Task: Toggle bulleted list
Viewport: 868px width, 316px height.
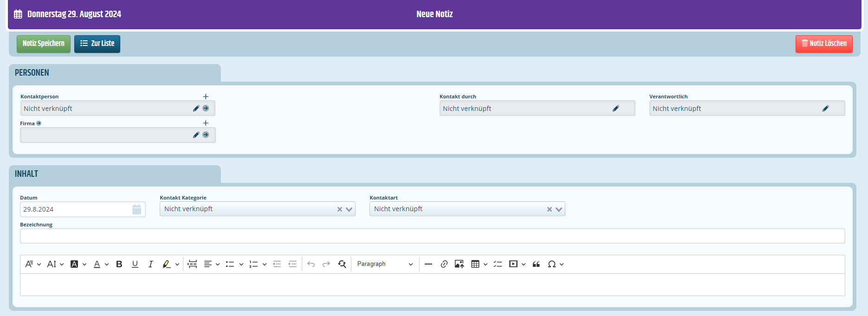Action: point(230,264)
